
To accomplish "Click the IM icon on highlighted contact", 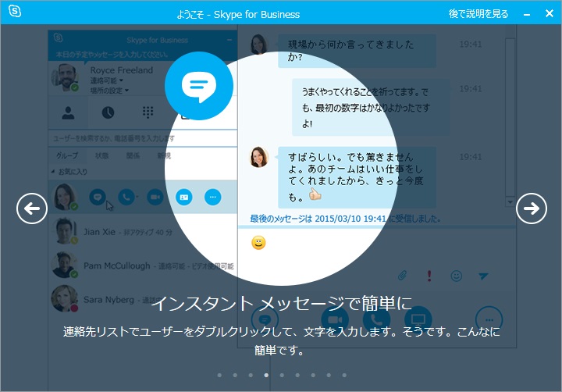I will [97, 197].
